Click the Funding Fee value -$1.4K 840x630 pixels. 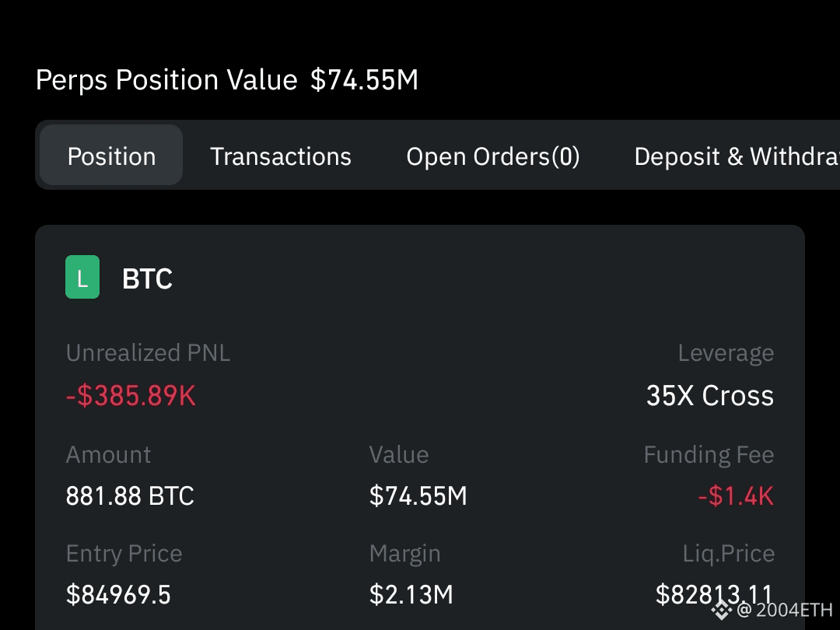(735, 495)
